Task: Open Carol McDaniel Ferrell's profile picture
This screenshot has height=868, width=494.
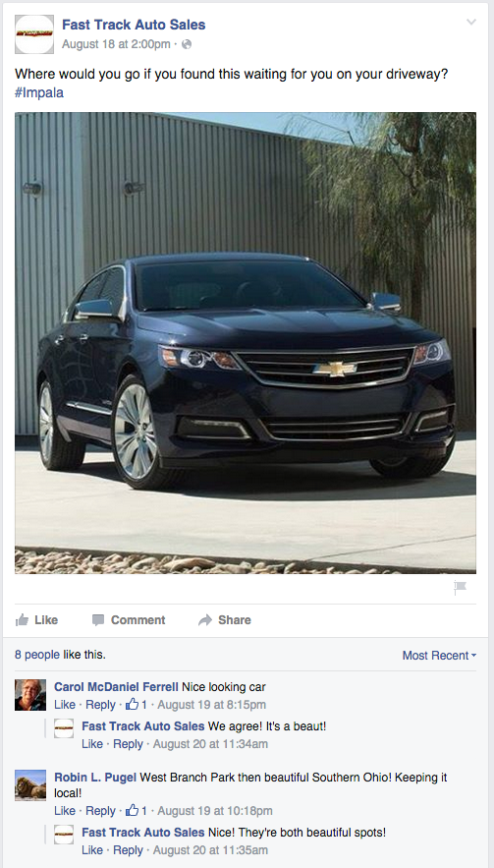Action: 30,695
